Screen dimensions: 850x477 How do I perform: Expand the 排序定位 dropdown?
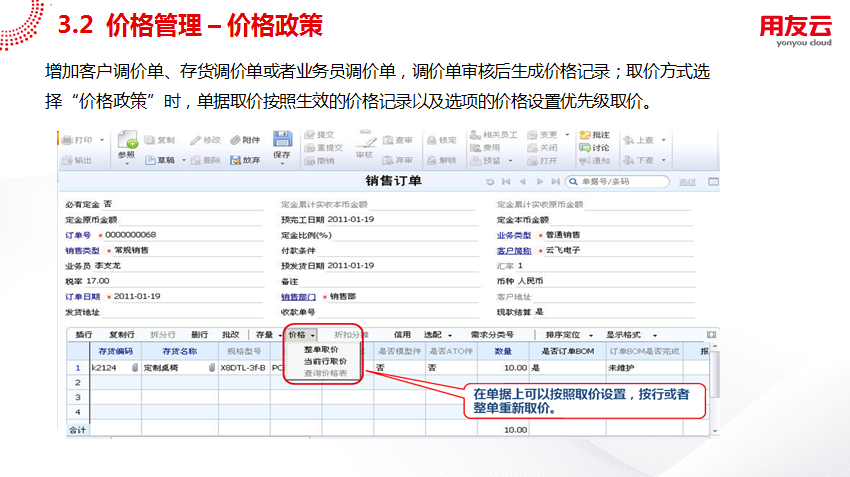(x=567, y=334)
